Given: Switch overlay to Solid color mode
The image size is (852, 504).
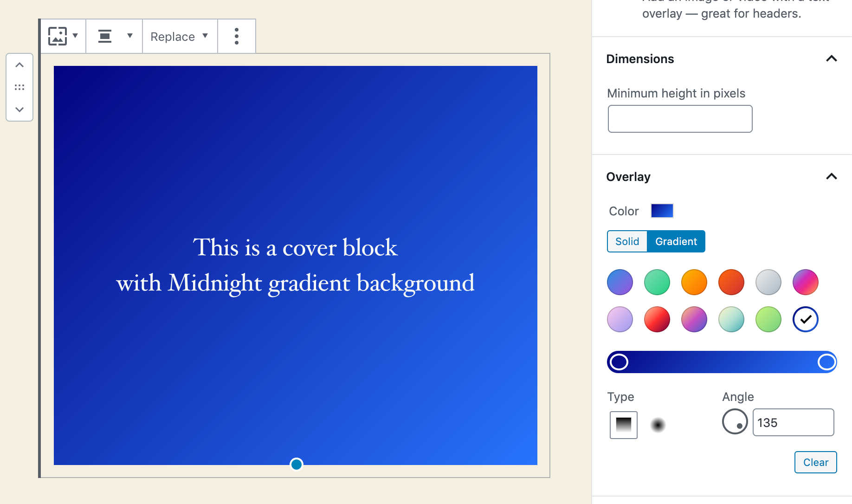Looking at the screenshot, I should 627,241.
